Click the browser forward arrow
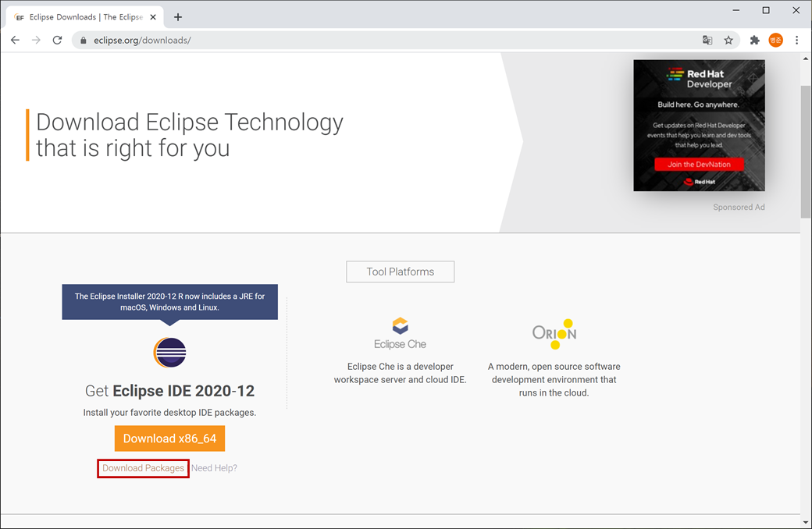Screen dimensions: 812x529 click(36, 41)
